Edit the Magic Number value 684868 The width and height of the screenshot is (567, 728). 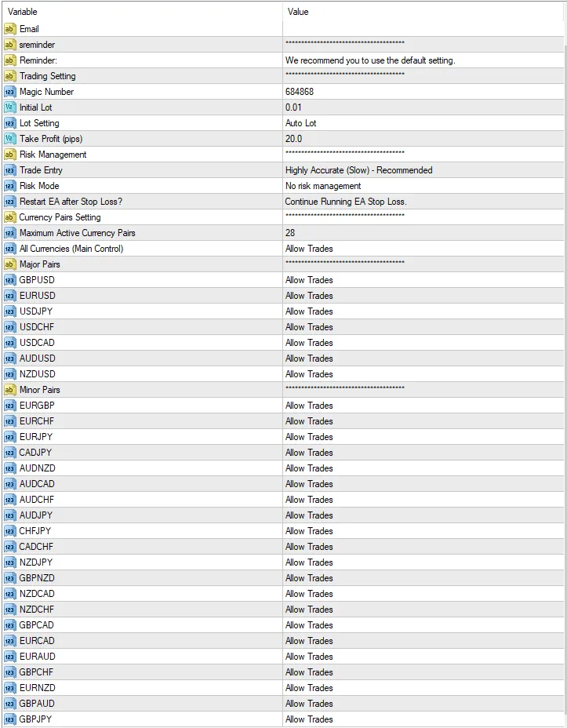pyautogui.click(x=300, y=92)
